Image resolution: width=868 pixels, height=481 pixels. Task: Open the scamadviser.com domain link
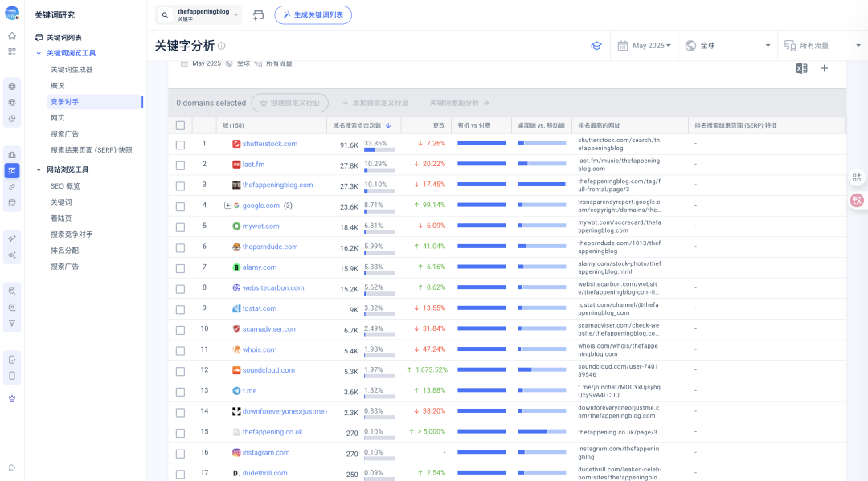[x=269, y=329]
